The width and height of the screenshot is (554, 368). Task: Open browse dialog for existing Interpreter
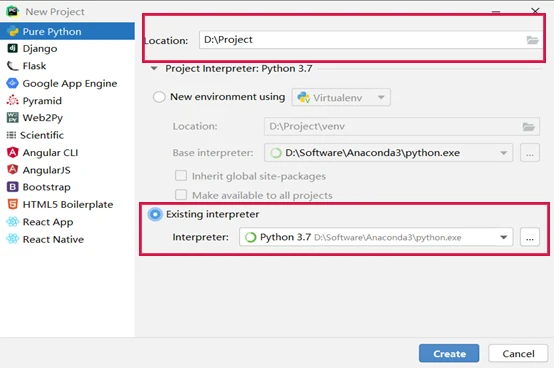(x=530, y=237)
